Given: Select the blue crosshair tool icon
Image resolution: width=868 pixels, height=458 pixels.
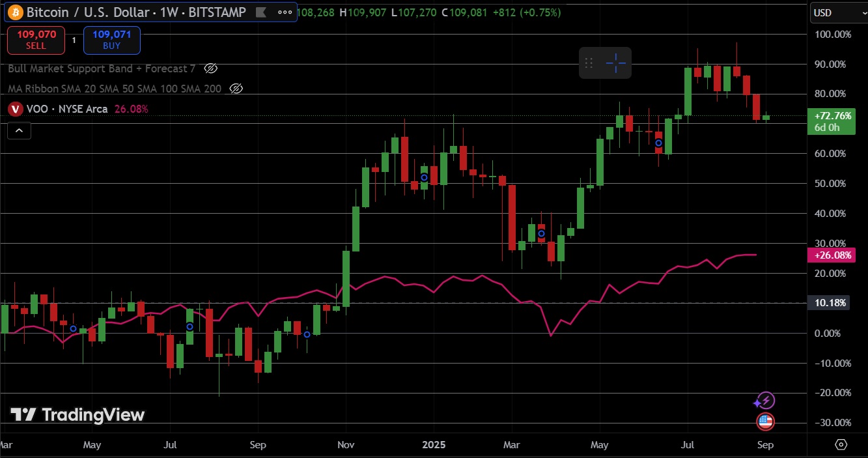Looking at the screenshot, I should click(x=616, y=63).
